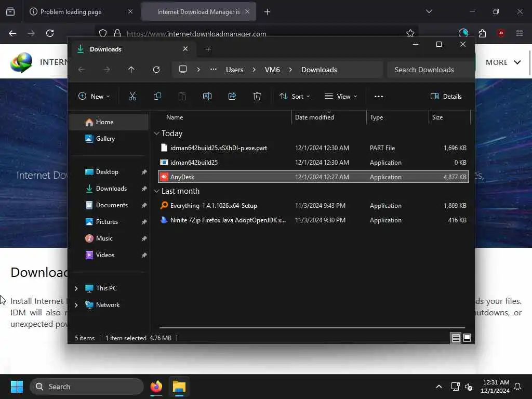Open the See more (three dots) toolbar menu
The width and height of the screenshot is (532, 399).
coord(379,96)
